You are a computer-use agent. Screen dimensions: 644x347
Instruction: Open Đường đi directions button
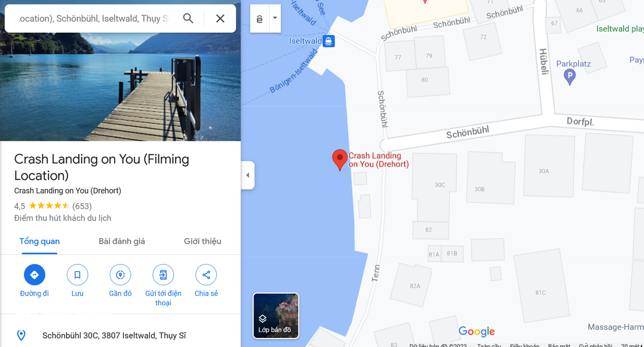[x=35, y=275]
